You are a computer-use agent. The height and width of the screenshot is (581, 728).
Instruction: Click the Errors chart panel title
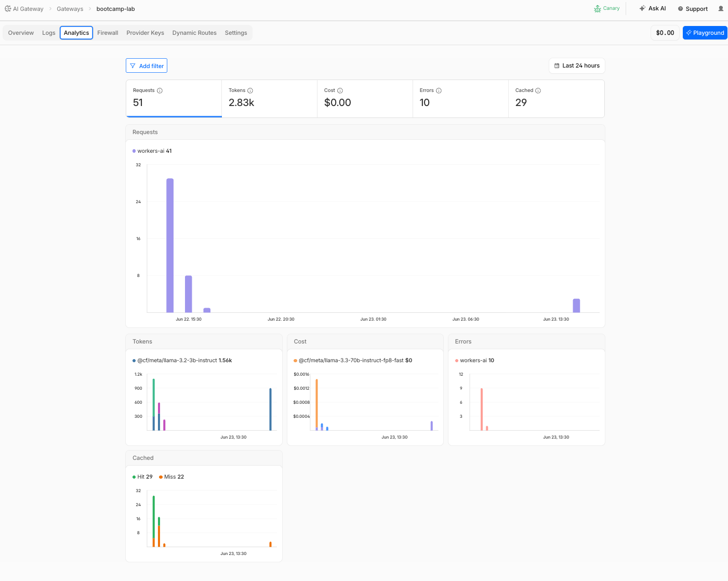[x=463, y=342]
